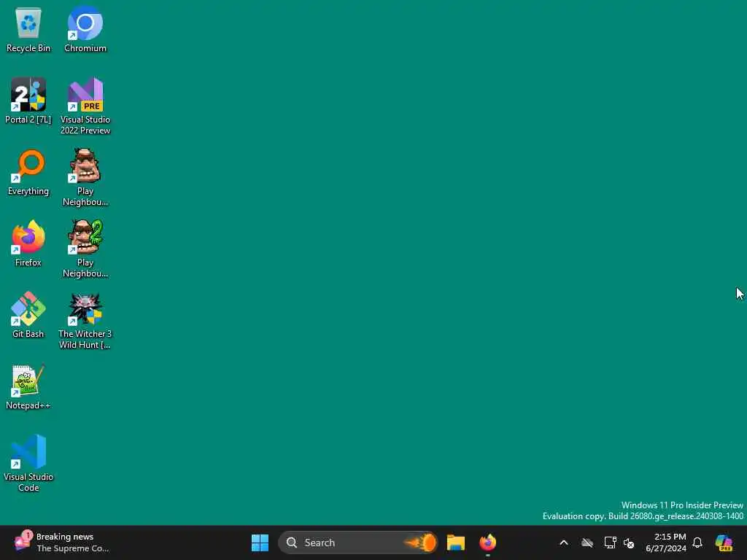Viewport: 747px width, 560px height.
Task: Select the Firefox desktop shortcut
Action: [x=28, y=244]
